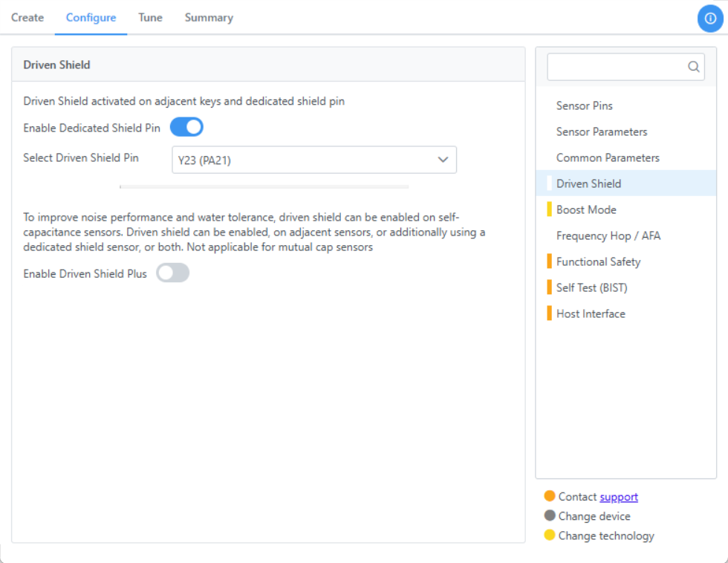Click the horizontal bar under the pin dropdown

point(264,186)
